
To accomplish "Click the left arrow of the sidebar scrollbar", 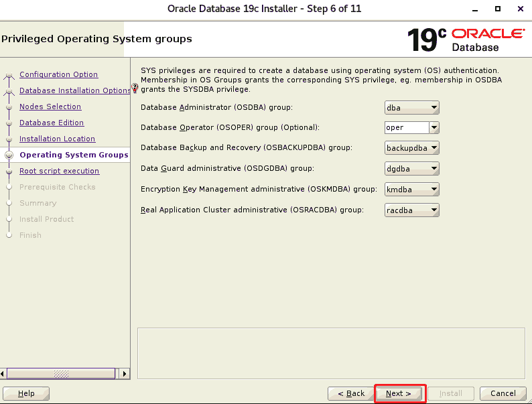I will click(x=3, y=374).
